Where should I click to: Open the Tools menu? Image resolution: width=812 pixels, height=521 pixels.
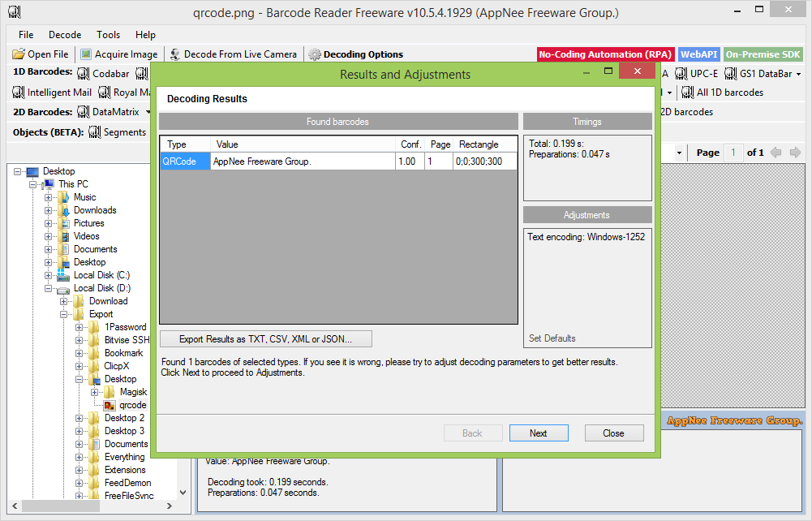(x=108, y=35)
